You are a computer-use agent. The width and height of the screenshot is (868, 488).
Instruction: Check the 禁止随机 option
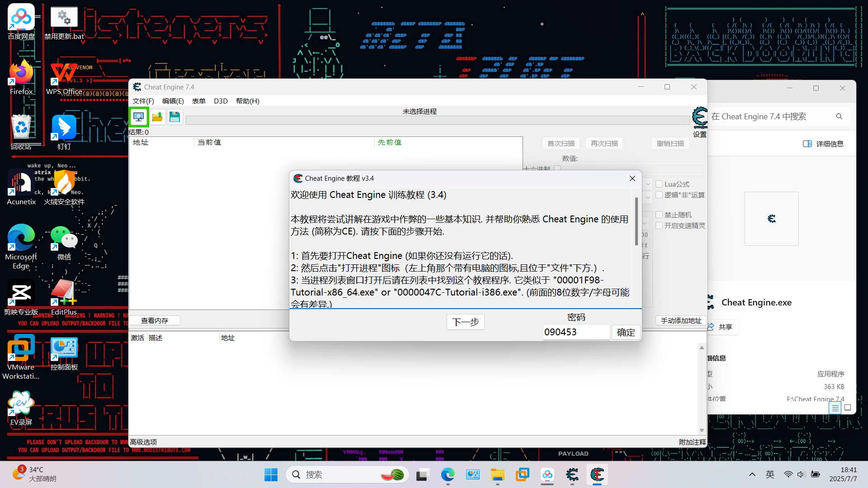coord(659,215)
